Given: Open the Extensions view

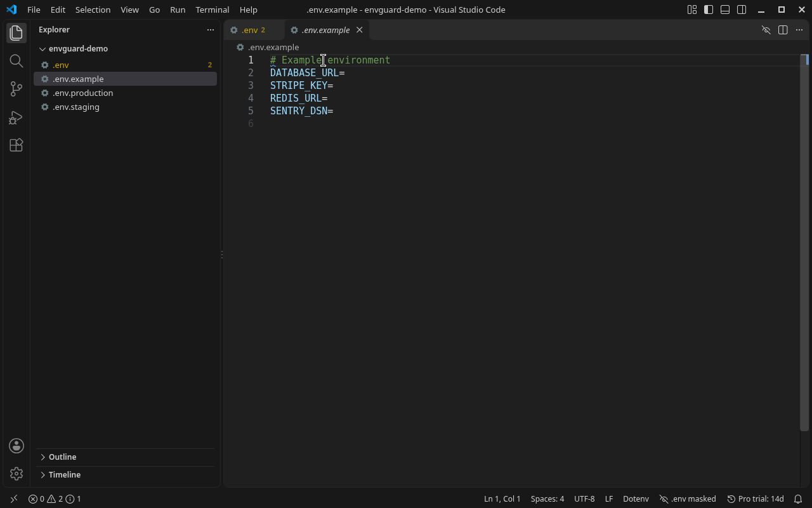Looking at the screenshot, I should pyautogui.click(x=16, y=145).
